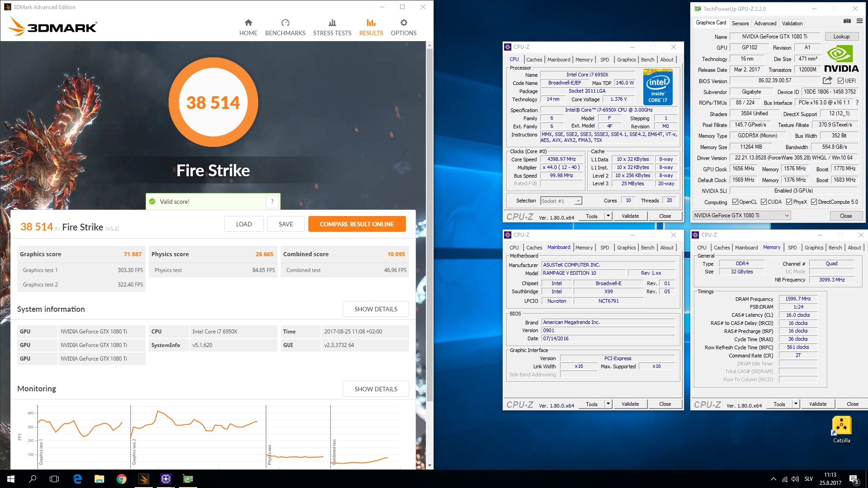Click Lookup button in GPU-Z

click(841, 37)
